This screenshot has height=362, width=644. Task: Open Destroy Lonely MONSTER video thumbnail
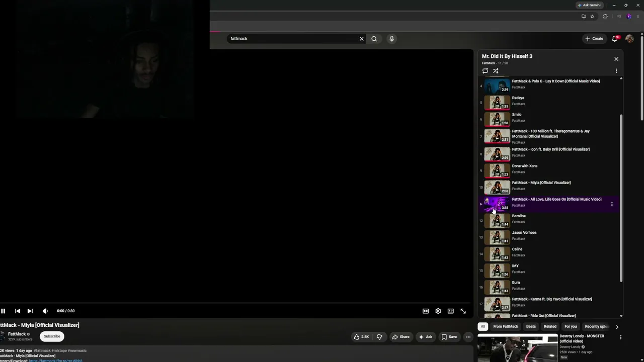pos(517,348)
